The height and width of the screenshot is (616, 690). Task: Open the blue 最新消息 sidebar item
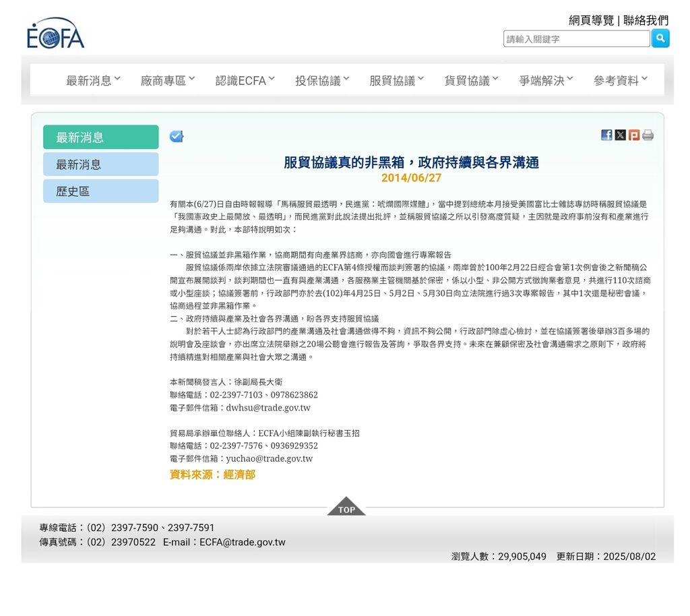(101, 164)
